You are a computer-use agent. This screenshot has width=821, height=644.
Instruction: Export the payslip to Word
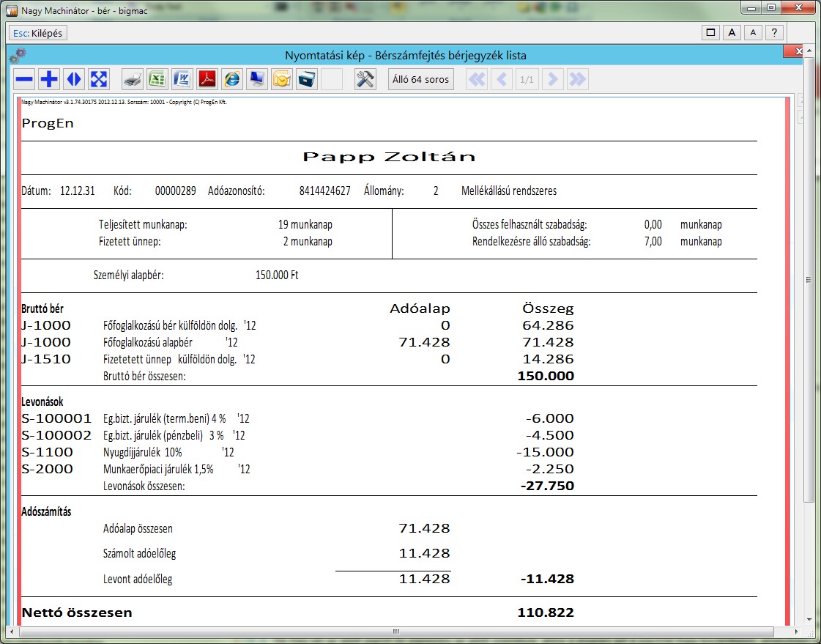[x=182, y=79]
